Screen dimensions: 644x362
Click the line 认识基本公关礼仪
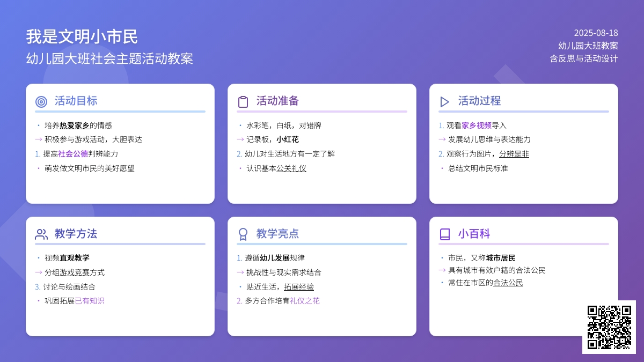pos(276,168)
